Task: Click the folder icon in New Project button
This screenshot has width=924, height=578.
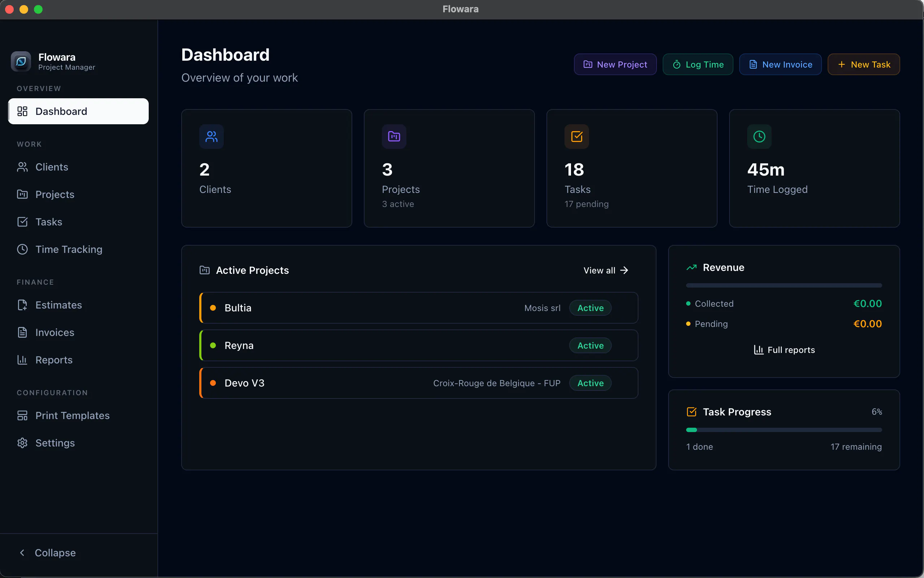Action: point(588,64)
